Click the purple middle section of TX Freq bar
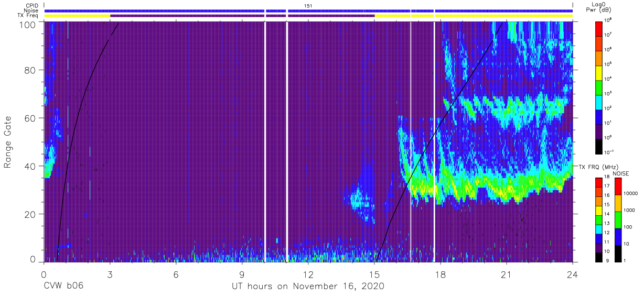Image resolution: width=644 pixels, height=297 pixels. pos(242,16)
